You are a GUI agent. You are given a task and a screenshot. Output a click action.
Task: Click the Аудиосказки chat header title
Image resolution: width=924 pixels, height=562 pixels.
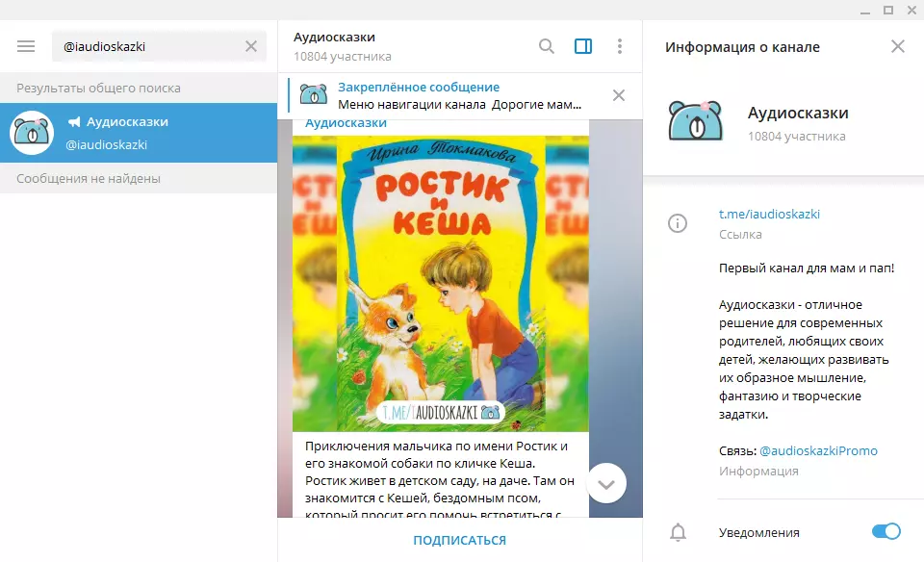pos(335,38)
